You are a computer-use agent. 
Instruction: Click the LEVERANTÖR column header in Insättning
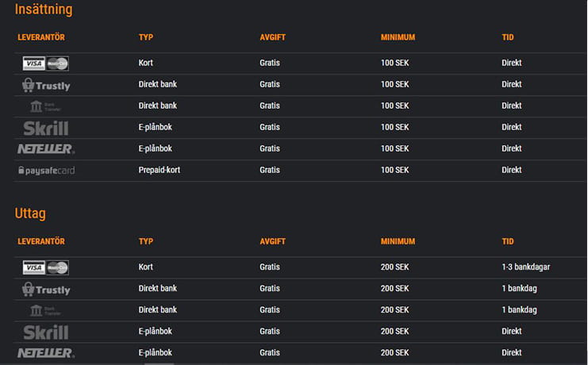click(x=41, y=37)
